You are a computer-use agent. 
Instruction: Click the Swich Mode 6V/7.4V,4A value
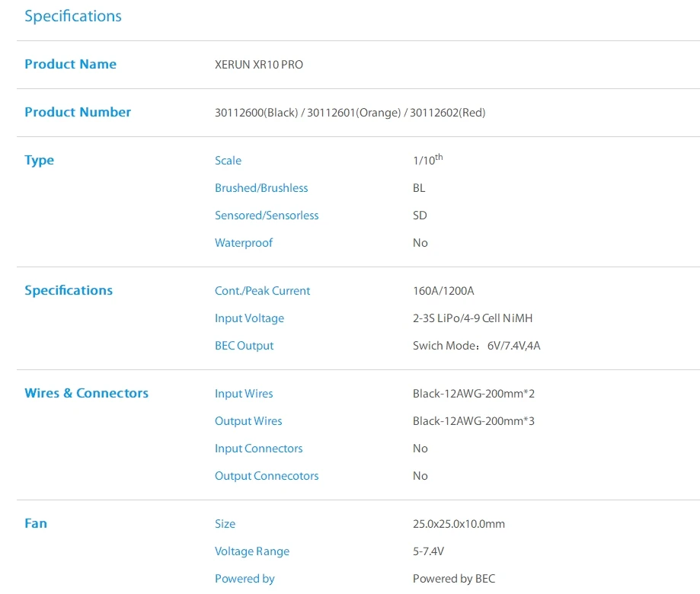(x=477, y=346)
